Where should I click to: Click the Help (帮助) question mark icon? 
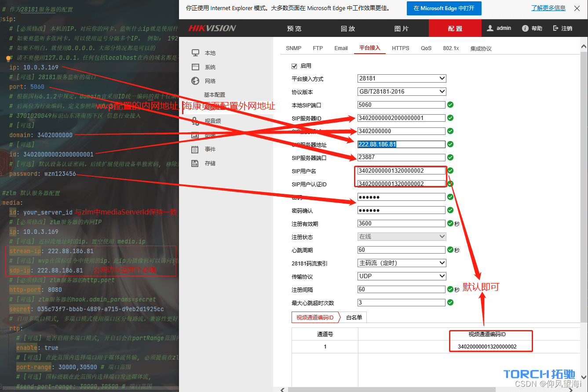click(525, 28)
